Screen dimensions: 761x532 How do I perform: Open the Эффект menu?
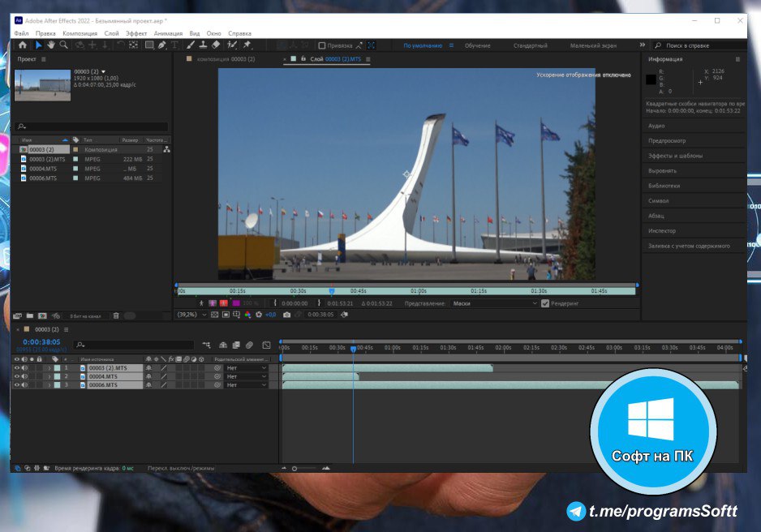click(135, 33)
